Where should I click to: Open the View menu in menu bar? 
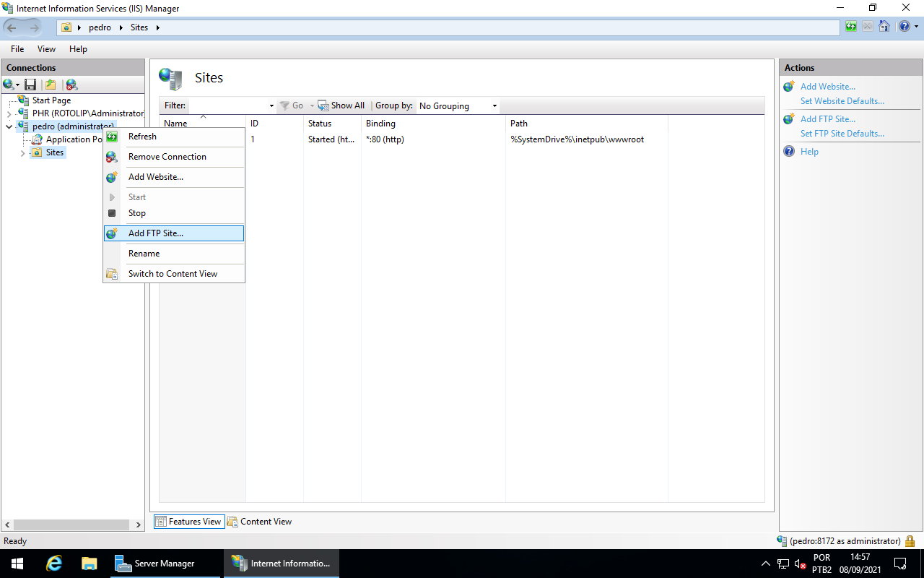(46, 49)
